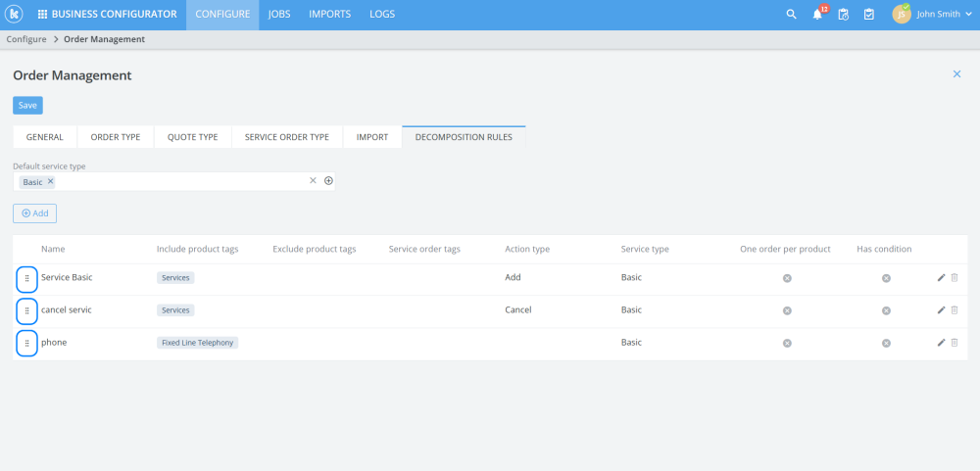Remove the Basic tag from default service type

tap(51, 182)
